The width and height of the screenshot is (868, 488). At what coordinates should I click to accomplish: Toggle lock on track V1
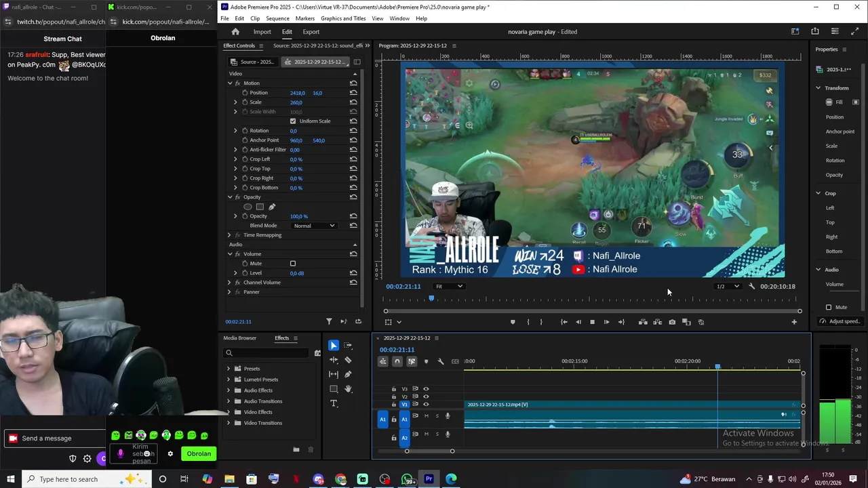(394, 405)
